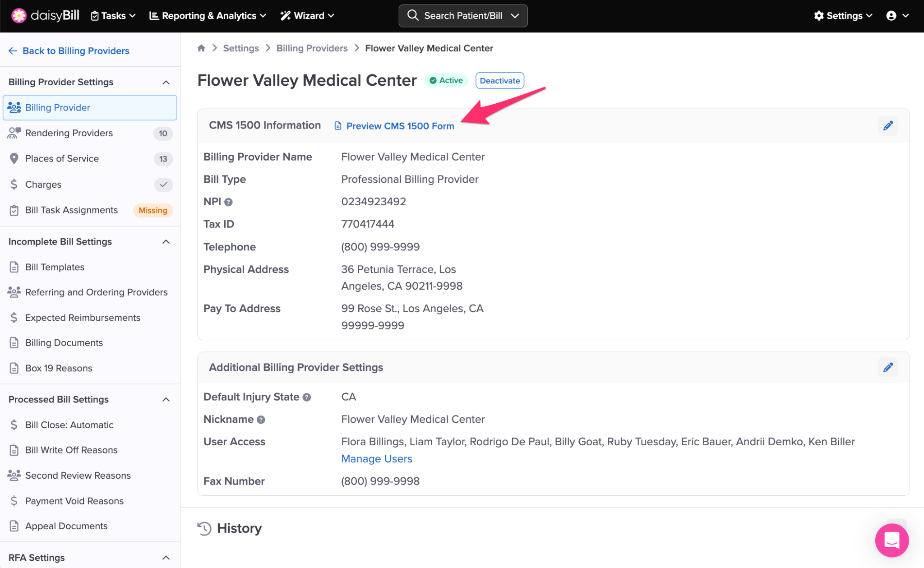Open Reporting & Analytics menu
This screenshot has height=568, width=924.
click(x=208, y=16)
